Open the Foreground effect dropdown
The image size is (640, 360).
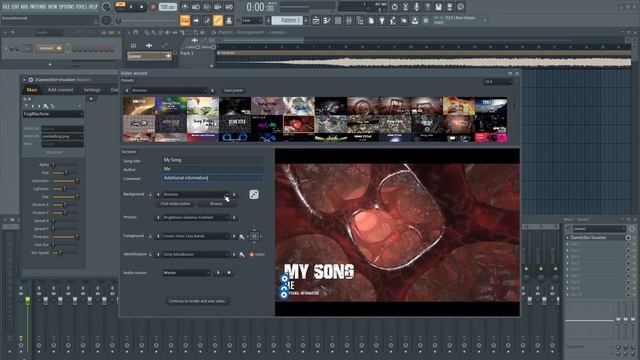pos(196,236)
